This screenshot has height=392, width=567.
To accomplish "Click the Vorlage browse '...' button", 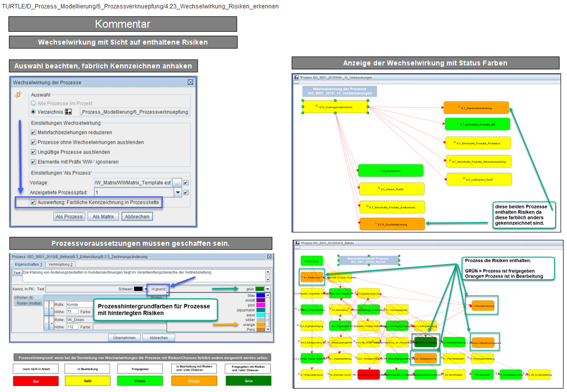I will click(177, 183).
